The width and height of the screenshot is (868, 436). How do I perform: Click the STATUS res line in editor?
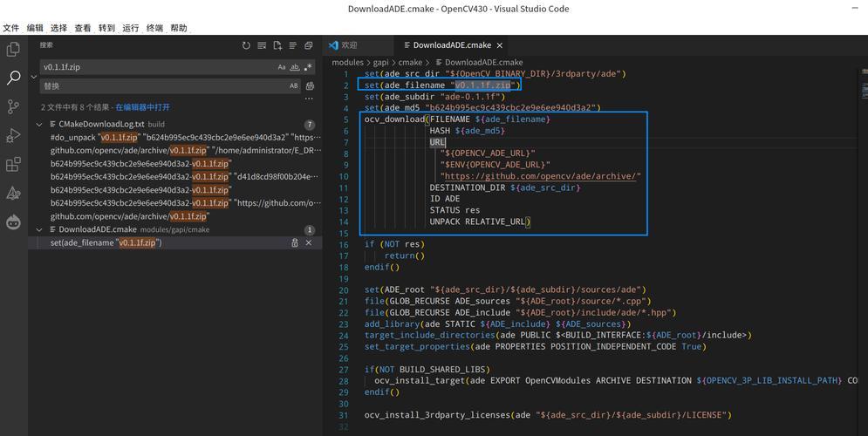pos(455,210)
